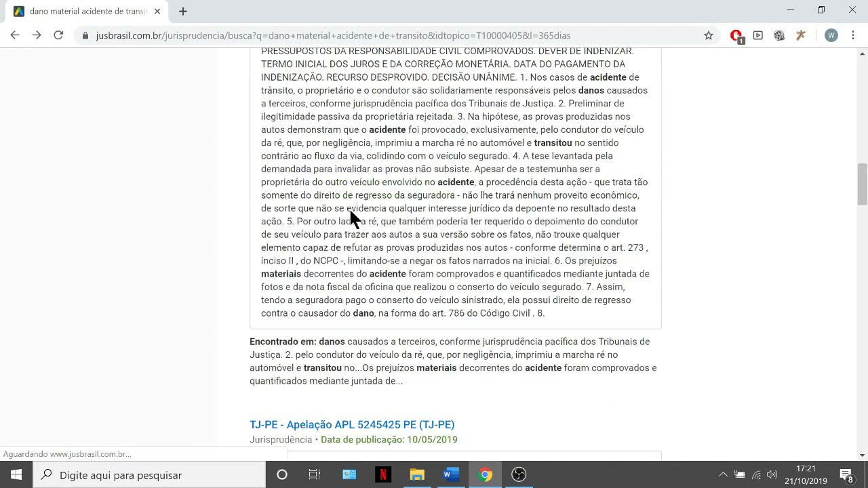Open the red ad-blocker extension icon

pyautogui.click(x=736, y=36)
